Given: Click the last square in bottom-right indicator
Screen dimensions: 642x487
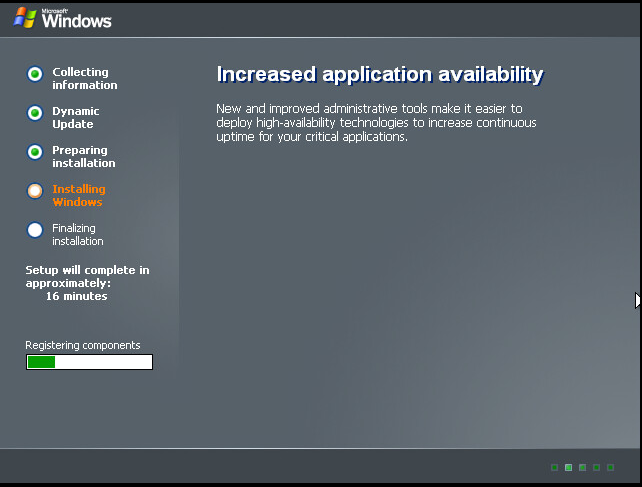Looking at the screenshot, I should pos(611,467).
